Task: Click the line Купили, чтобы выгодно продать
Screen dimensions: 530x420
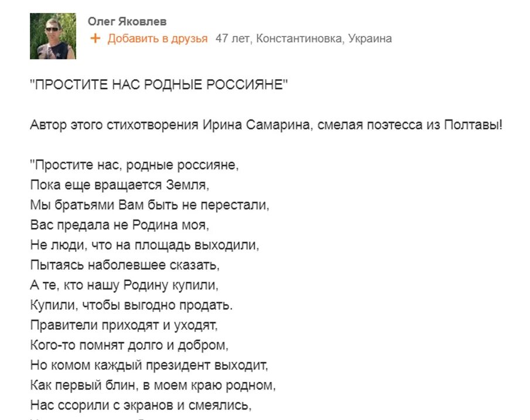Action: (132, 305)
